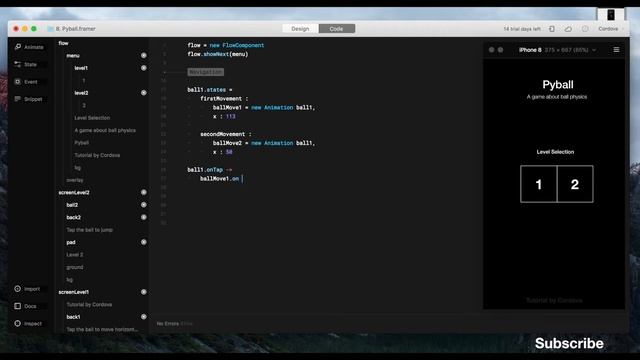Viewport: 640px width, 360px height.
Task: Open the Snippet tool in the sidebar
Action: point(29,99)
